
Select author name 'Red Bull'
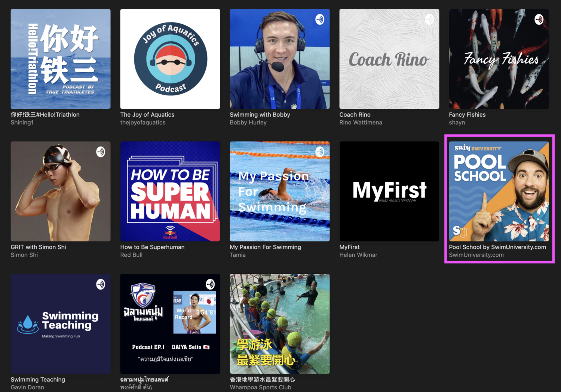pos(131,255)
